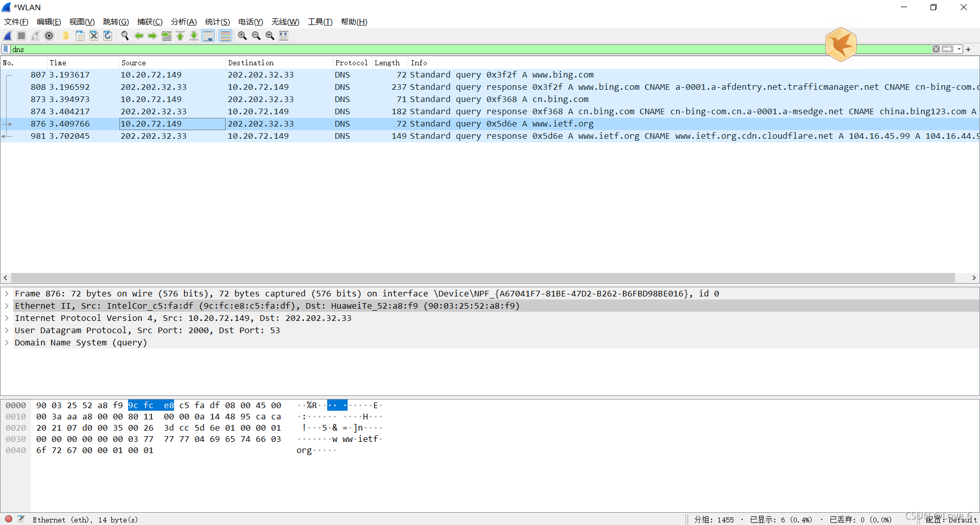This screenshot has height=525, width=980.
Task: Open a capture file folder icon
Action: 66,36
